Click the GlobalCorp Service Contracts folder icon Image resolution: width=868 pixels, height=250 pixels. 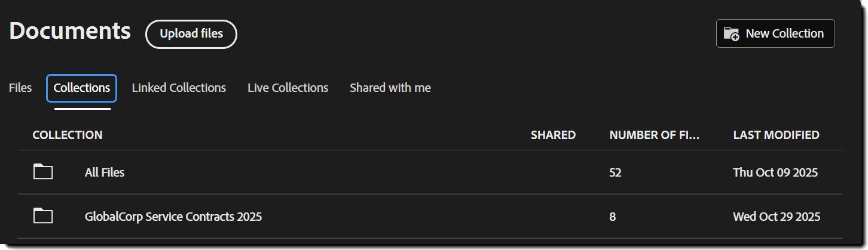[43, 216]
